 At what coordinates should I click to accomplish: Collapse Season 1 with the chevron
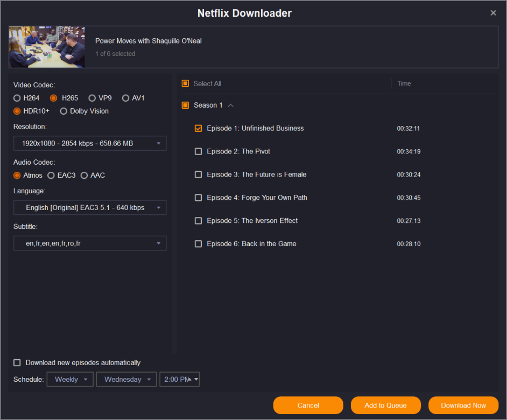point(231,106)
